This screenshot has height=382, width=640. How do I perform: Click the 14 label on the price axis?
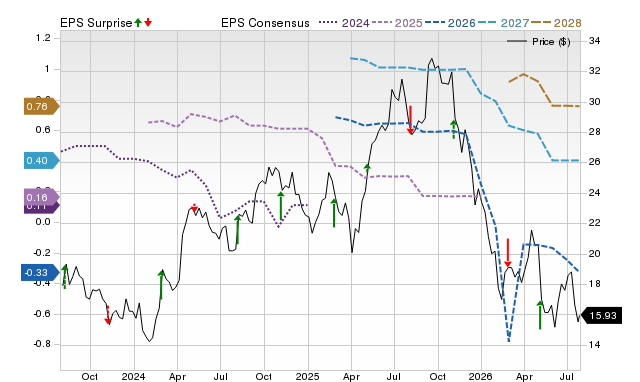click(x=595, y=344)
